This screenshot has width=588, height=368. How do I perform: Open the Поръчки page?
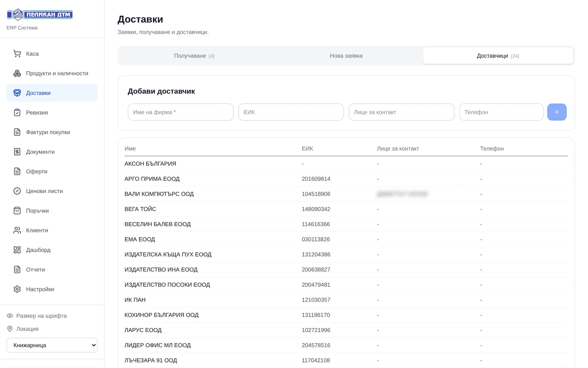(52, 210)
